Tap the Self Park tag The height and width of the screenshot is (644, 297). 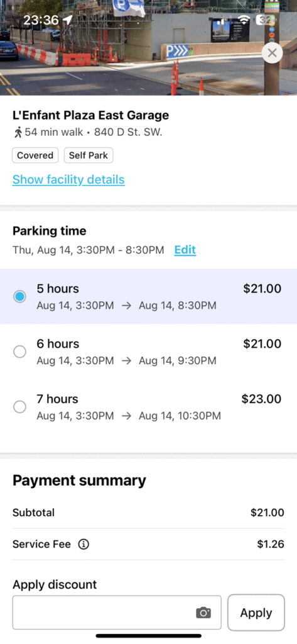tap(88, 156)
